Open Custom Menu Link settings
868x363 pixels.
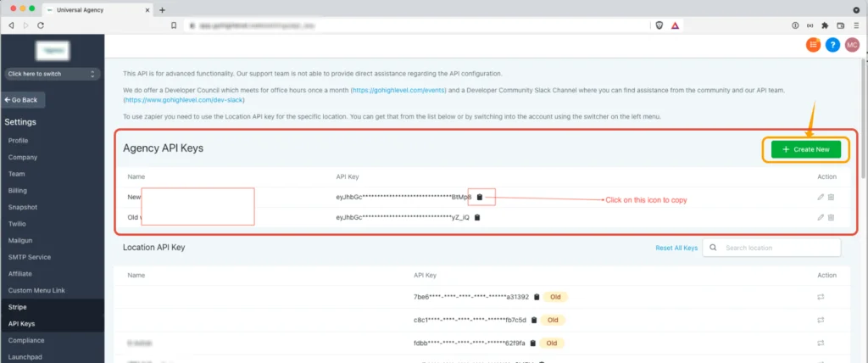point(36,290)
